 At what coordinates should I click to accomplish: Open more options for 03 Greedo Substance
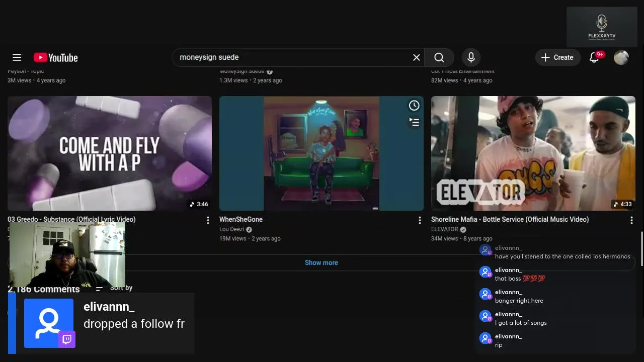[208, 220]
